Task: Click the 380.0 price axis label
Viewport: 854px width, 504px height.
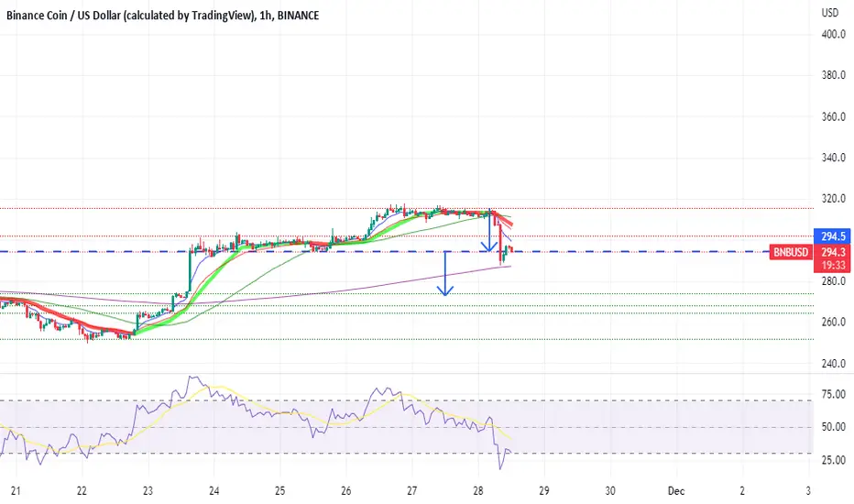Action: [x=833, y=75]
